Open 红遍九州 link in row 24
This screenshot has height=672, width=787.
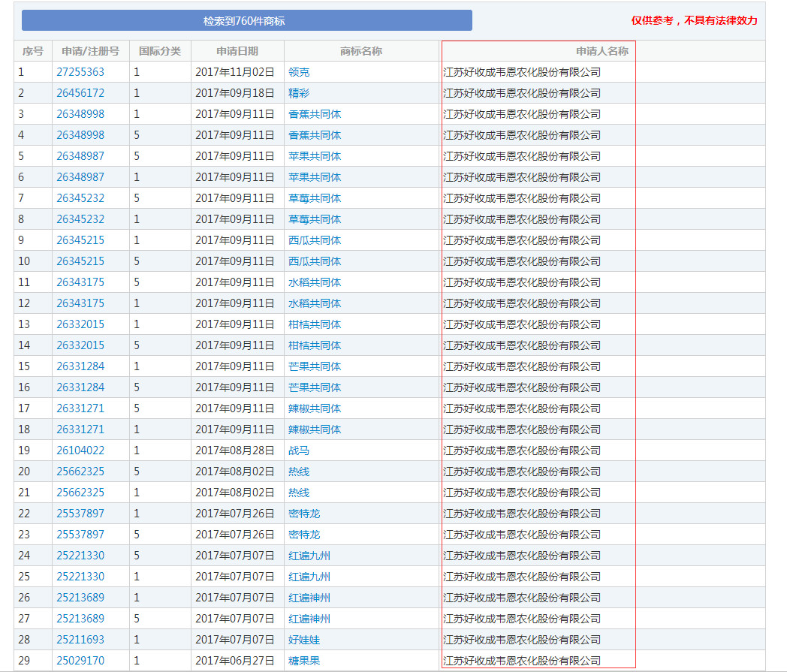309,556
